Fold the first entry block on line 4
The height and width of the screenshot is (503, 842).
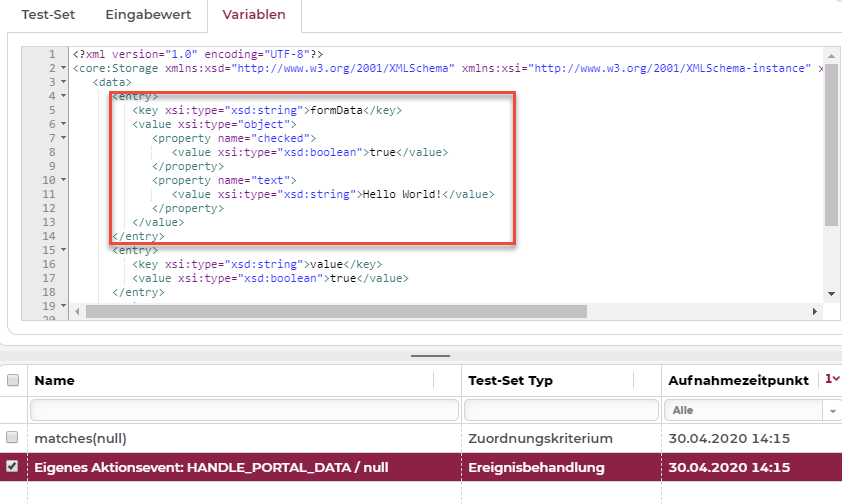(x=64, y=96)
